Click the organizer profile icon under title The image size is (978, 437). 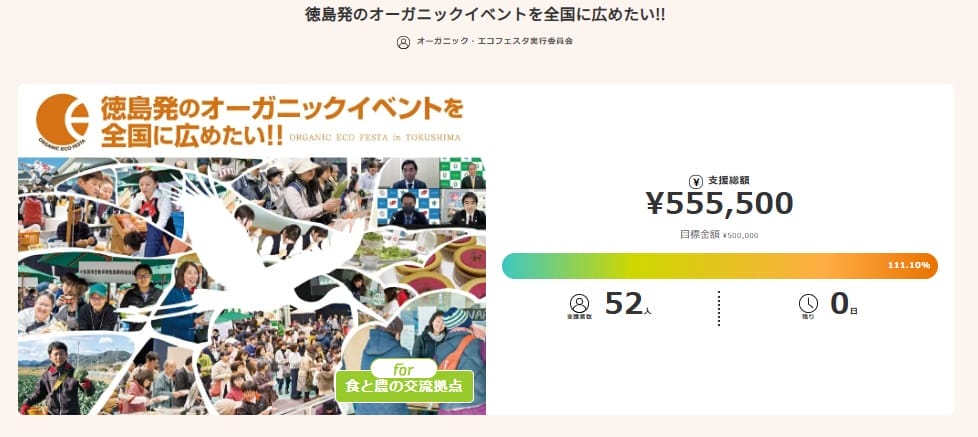(403, 42)
